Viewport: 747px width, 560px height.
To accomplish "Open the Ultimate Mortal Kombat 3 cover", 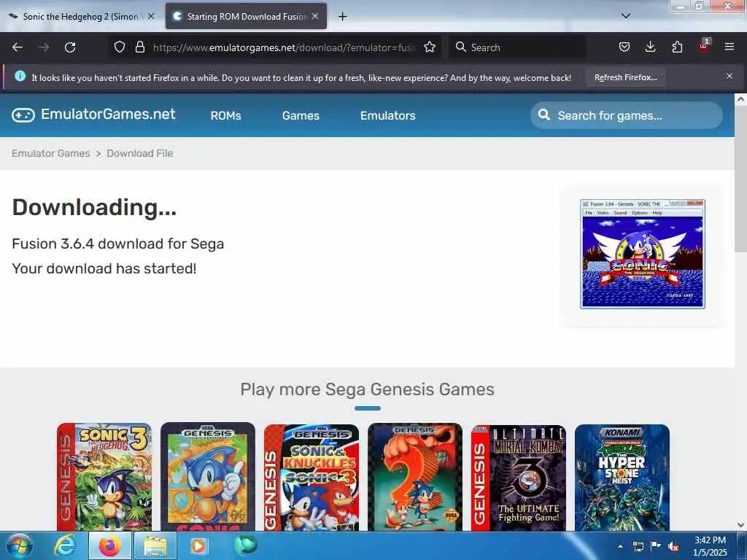I will point(519,477).
